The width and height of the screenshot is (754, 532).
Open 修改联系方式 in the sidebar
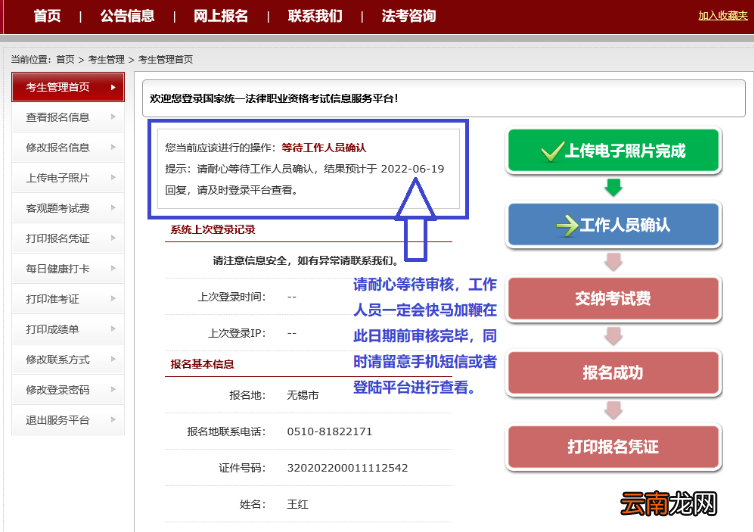coord(68,359)
